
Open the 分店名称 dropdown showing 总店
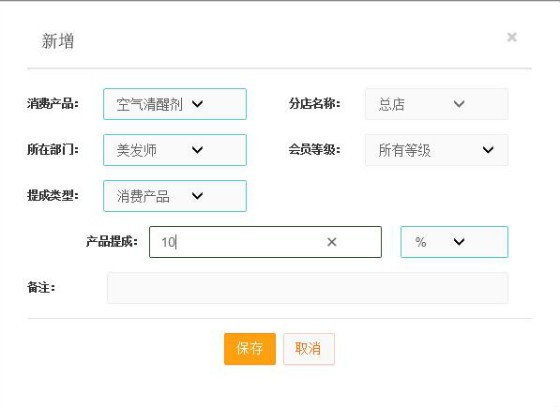[x=436, y=104]
